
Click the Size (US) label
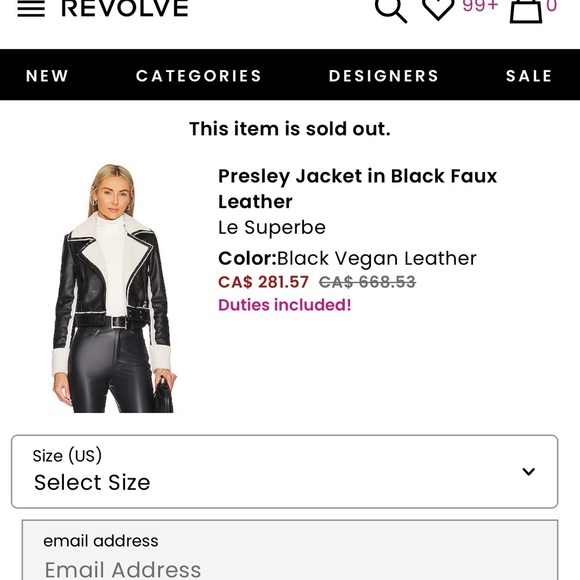[67, 456]
